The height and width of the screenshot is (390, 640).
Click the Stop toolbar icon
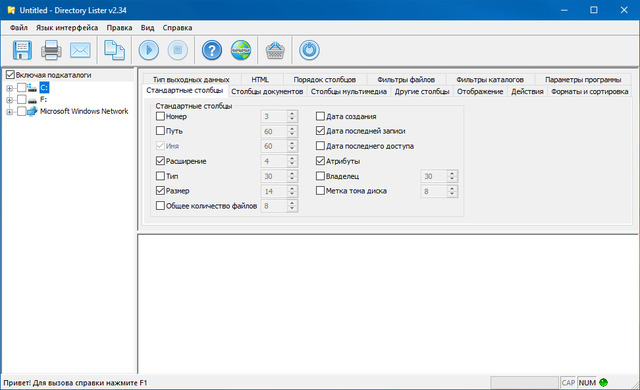[178, 50]
